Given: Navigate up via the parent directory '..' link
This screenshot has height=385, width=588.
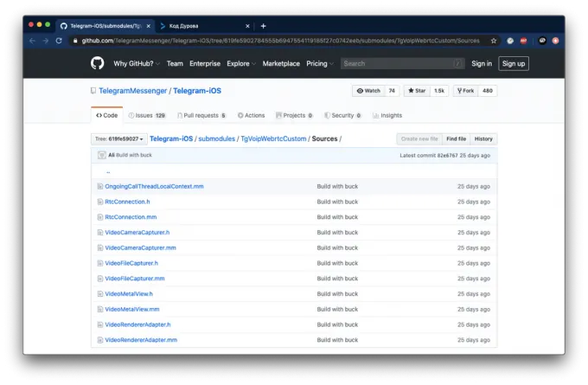Looking at the screenshot, I should tap(108, 171).
